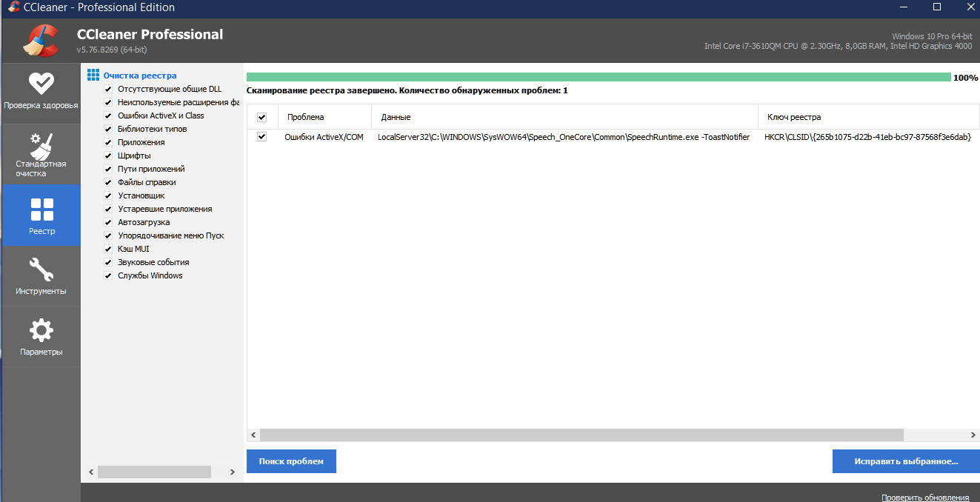The image size is (980, 502).
Task: Toggle Звуковые события checkbox
Action: click(x=108, y=262)
